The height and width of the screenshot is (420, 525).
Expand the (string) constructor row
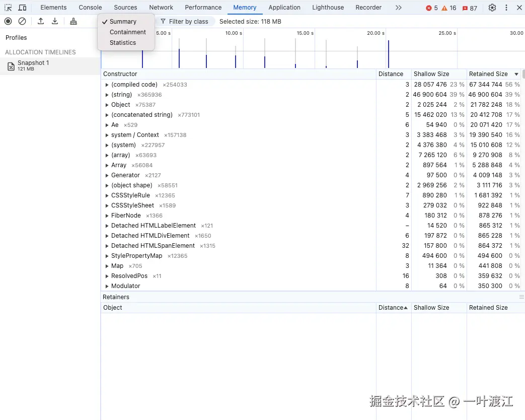(x=107, y=95)
